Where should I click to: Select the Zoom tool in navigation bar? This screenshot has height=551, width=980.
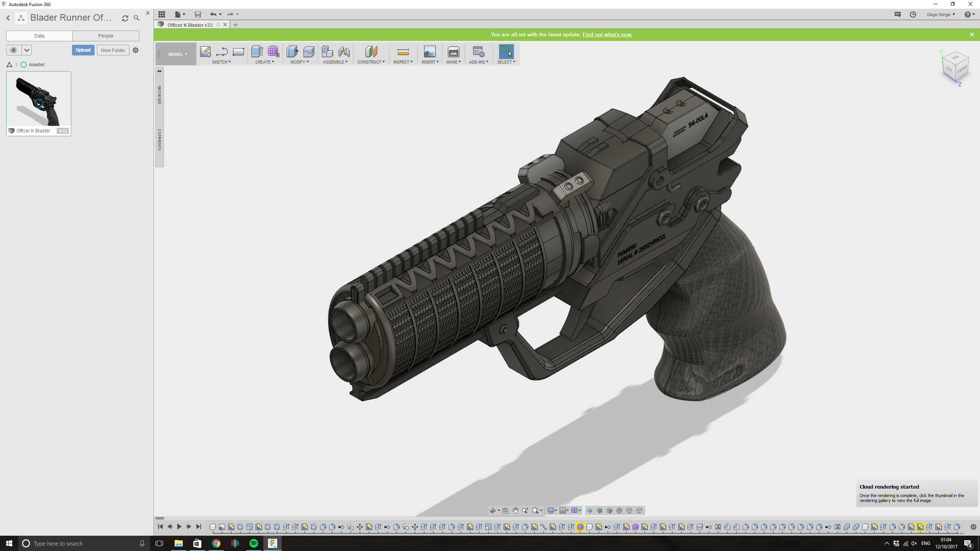pos(525,510)
